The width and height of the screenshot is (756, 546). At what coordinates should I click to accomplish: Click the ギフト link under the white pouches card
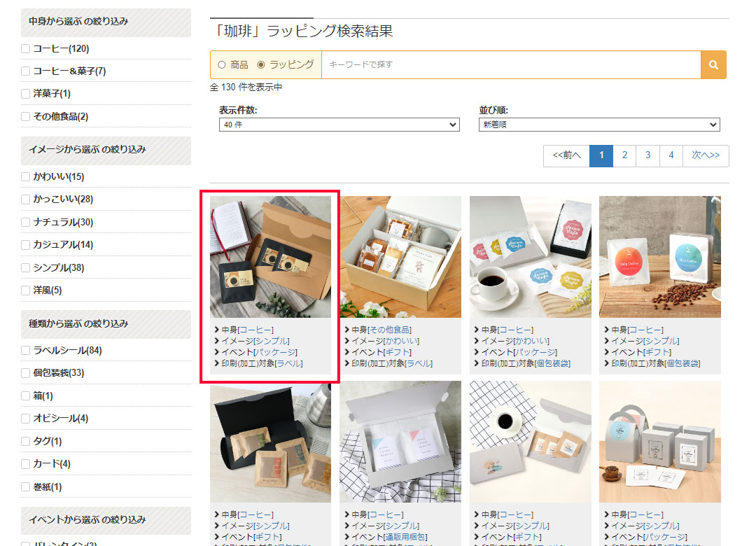pos(657,353)
